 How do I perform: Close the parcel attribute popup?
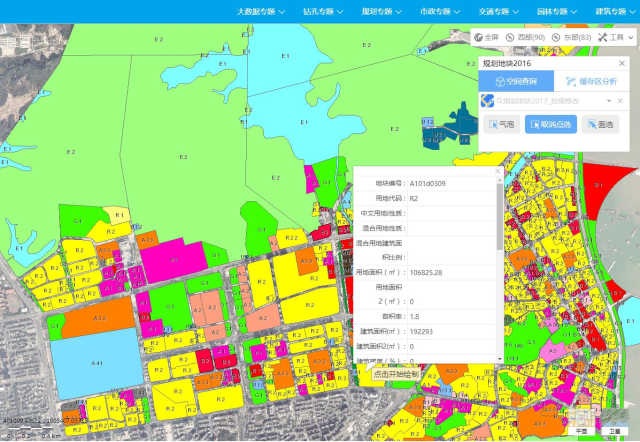(x=497, y=172)
